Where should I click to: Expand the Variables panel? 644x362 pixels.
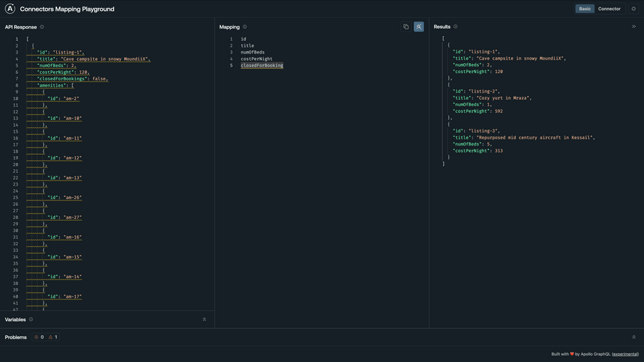tap(205, 319)
